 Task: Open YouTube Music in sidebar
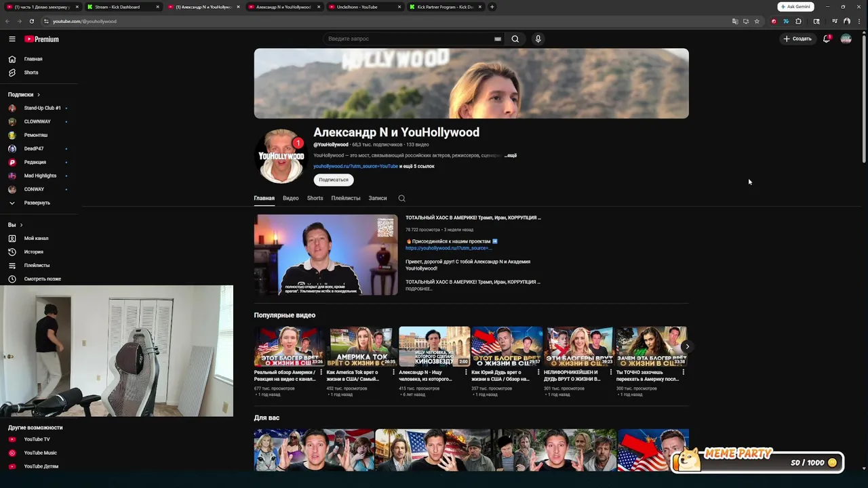pos(39,453)
